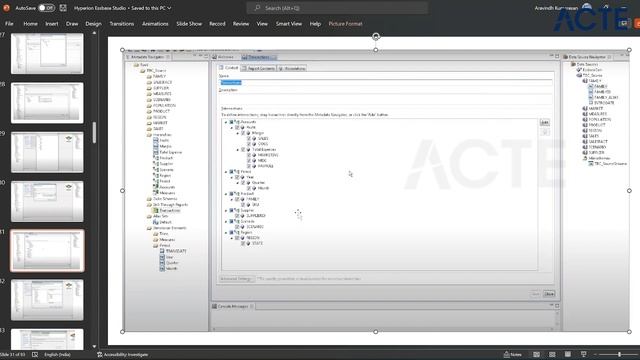Screen dimensions: 640x360
Task: Click the Save icon next to AutoSave
Action: pyautogui.click(x=63, y=8)
